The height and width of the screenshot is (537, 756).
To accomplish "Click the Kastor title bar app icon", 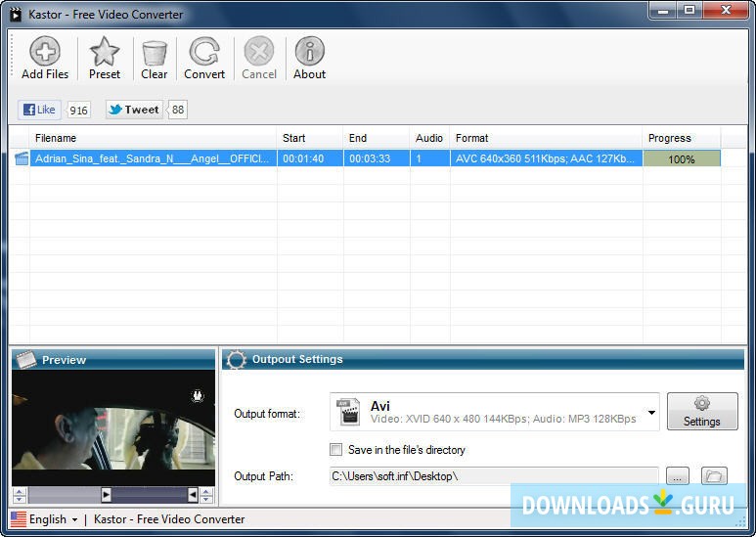I will coord(16,15).
